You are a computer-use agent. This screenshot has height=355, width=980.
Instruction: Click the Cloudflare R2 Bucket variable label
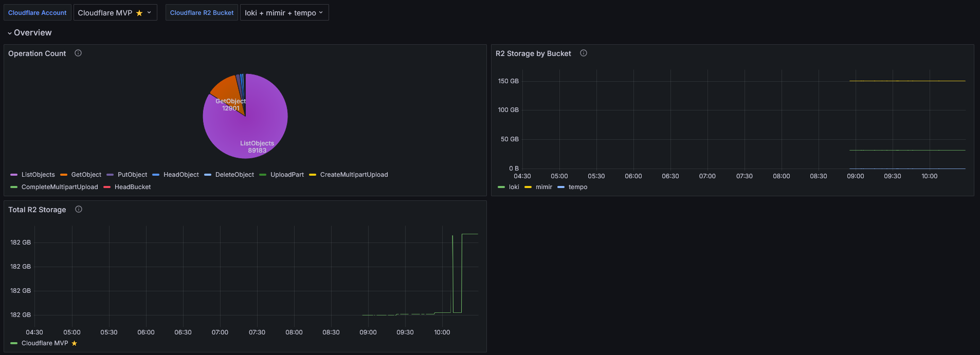pyautogui.click(x=202, y=13)
